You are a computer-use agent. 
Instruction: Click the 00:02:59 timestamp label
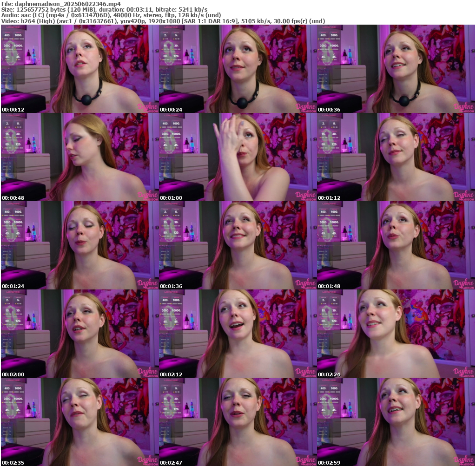click(329, 462)
